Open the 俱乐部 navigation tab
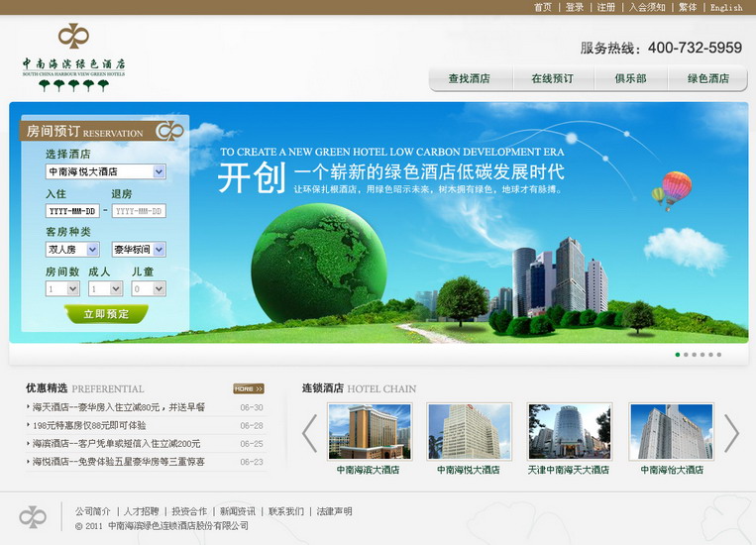 pos(630,78)
